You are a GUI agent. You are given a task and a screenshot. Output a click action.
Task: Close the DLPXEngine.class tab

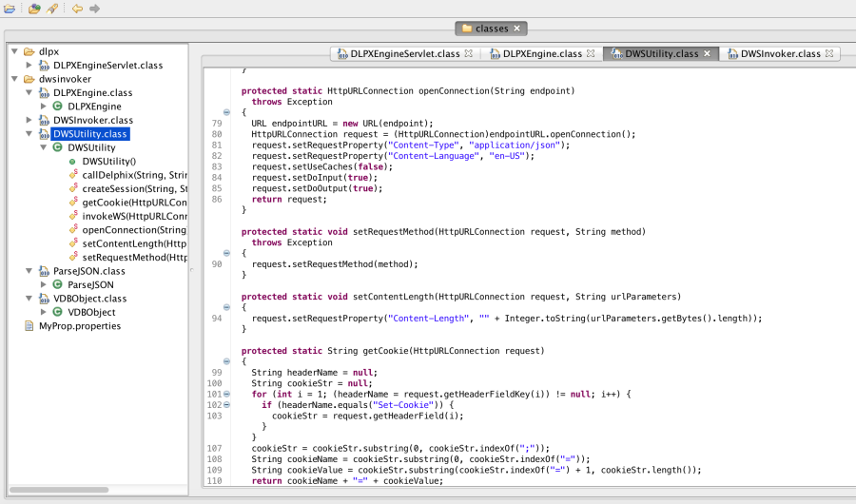[x=591, y=54]
